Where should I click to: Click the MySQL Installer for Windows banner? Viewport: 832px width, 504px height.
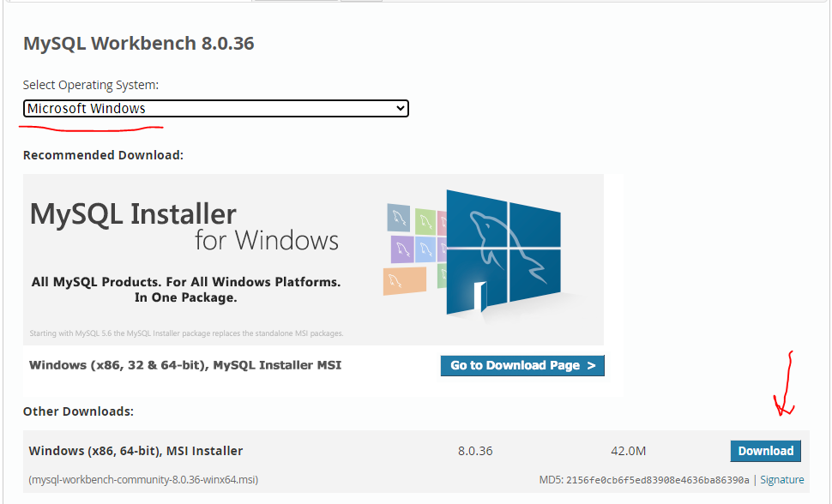(x=313, y=260)
